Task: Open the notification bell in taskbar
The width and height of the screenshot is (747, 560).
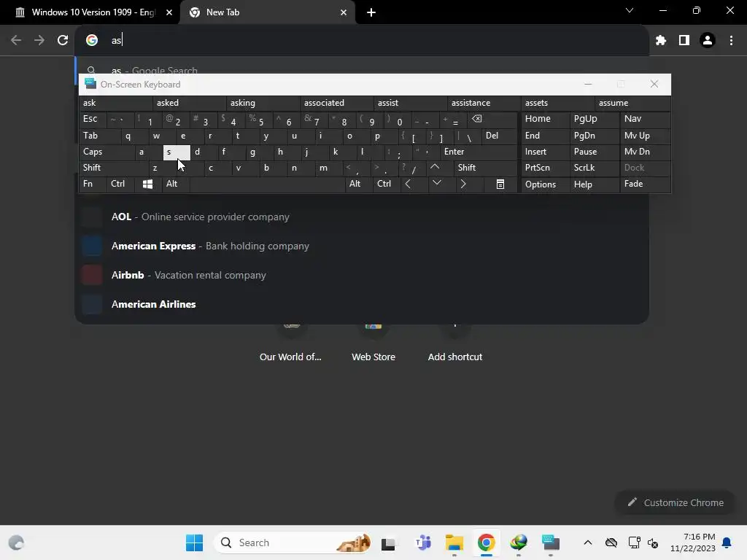Action: coord(727,542)
